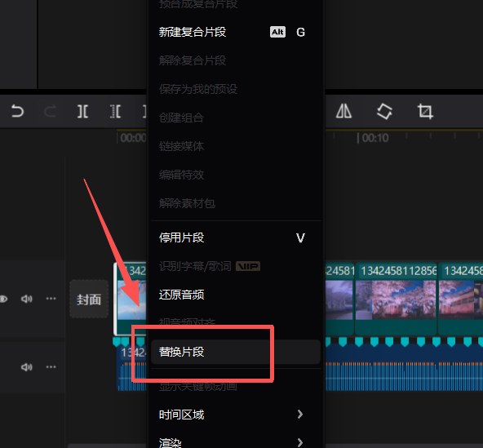This screenshot has width=483, height=448.
Task: Click the greyed redo arrow icon
Action: pyautogui.click(x=50, y=111)
